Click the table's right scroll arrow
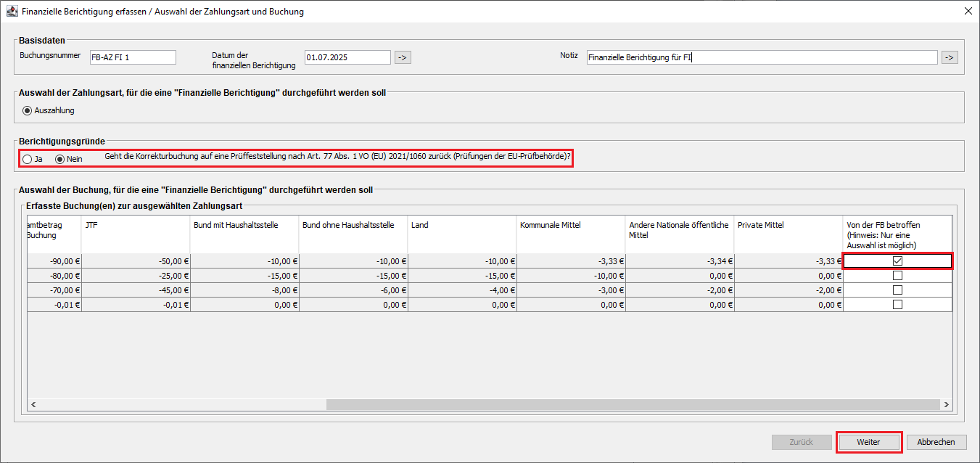 [945, 404]
